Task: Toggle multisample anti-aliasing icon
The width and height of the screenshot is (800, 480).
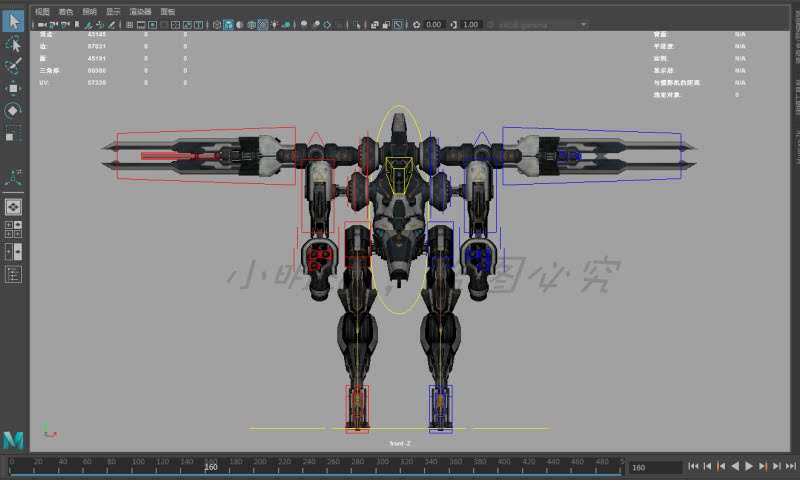Action: click(328, 24)
